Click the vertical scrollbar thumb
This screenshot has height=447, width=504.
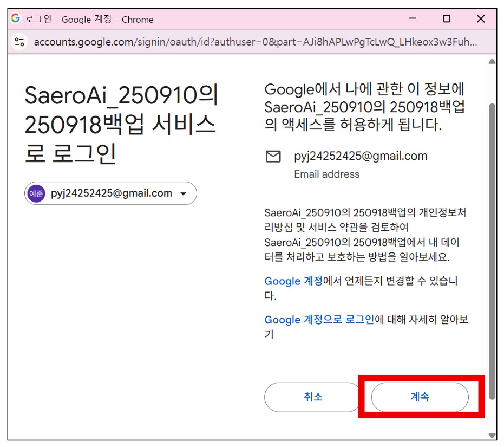click(x=492, y=249)
